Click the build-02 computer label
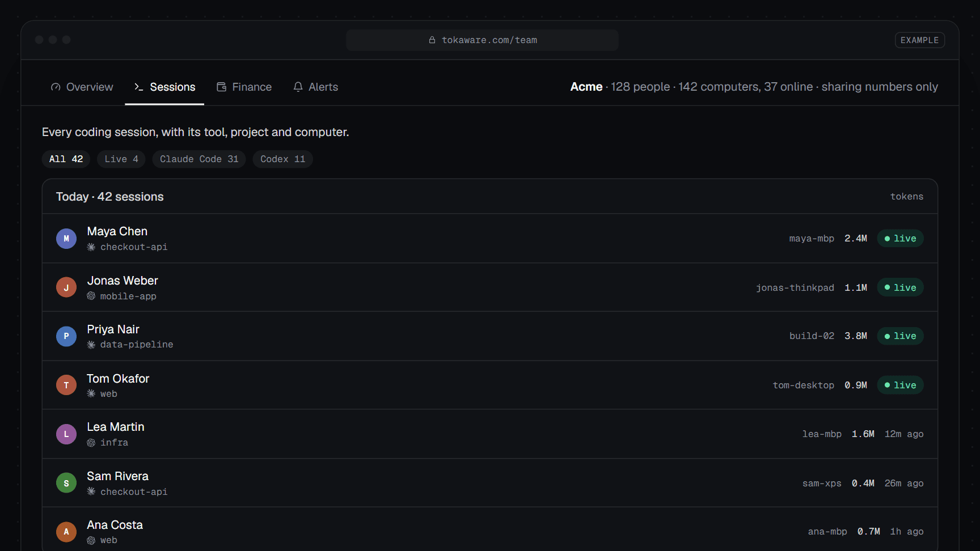The width and height of the screenshot is (980, 551). [812, 336]
